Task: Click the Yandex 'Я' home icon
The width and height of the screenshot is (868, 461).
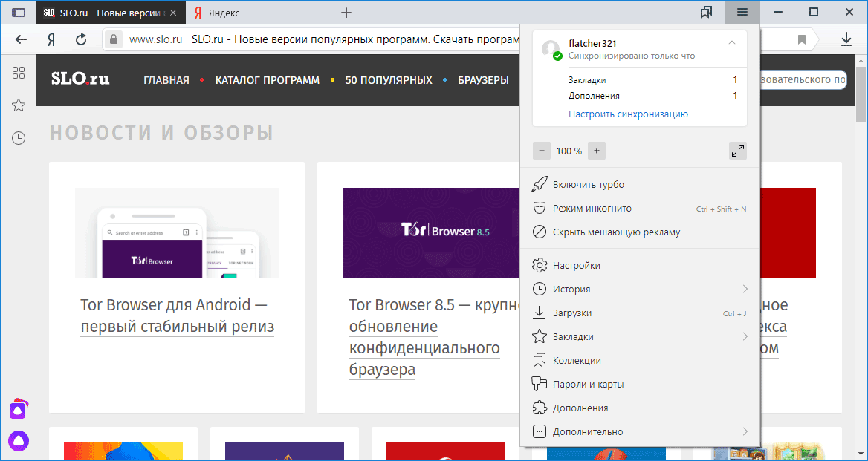Action: pos(51,39)
